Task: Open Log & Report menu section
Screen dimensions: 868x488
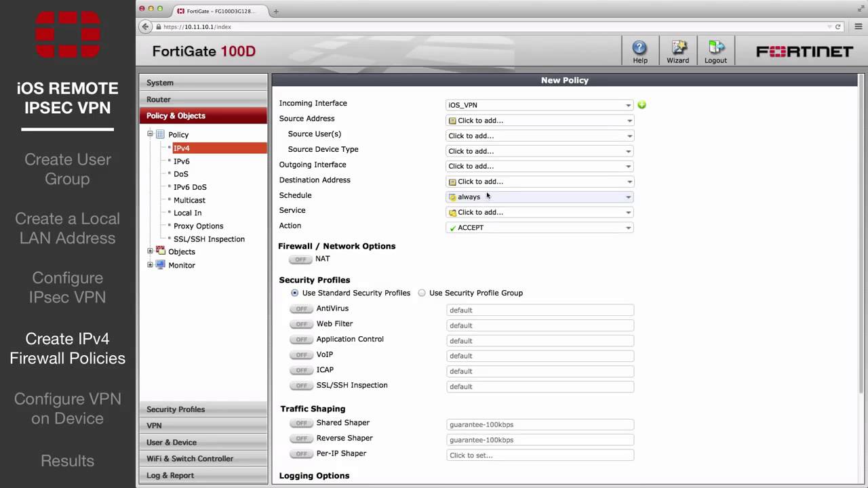Action: click(203, 475)
